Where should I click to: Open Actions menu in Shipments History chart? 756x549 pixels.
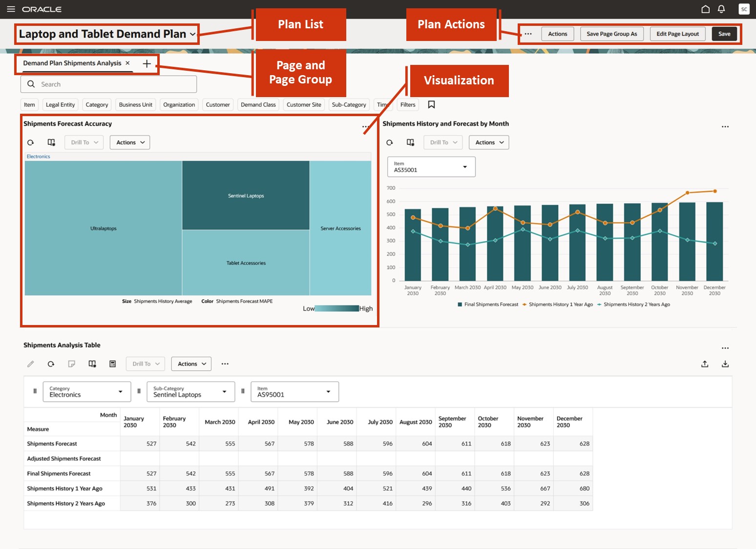(x=489, y=142)
